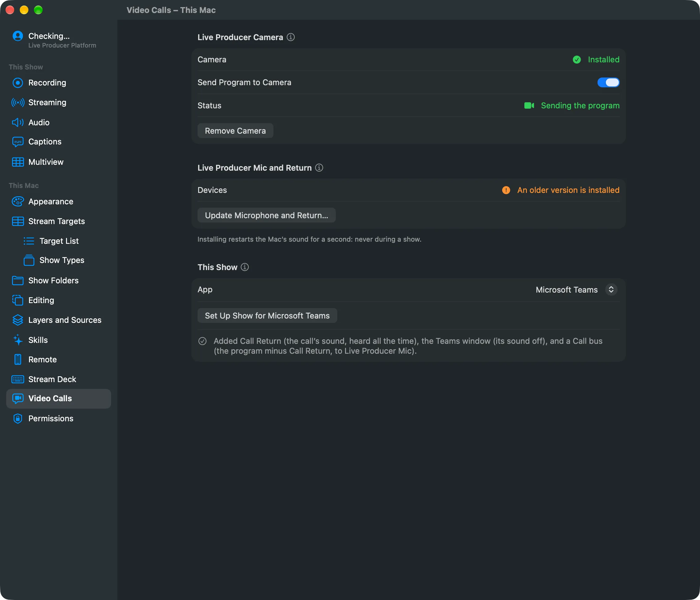Click the green Installed status text
The height and width of the screenshot is (600, 700).
click(604, 60)
